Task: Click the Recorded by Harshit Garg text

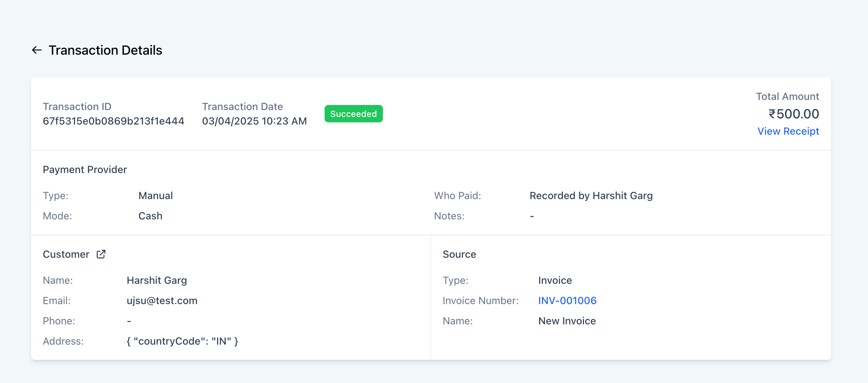Action: tap(591, 195)
